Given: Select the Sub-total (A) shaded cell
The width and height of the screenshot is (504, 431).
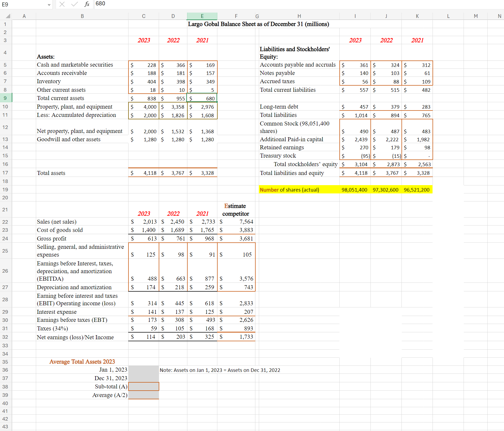Looking at the screenshot, I should [x=144, y=386].
